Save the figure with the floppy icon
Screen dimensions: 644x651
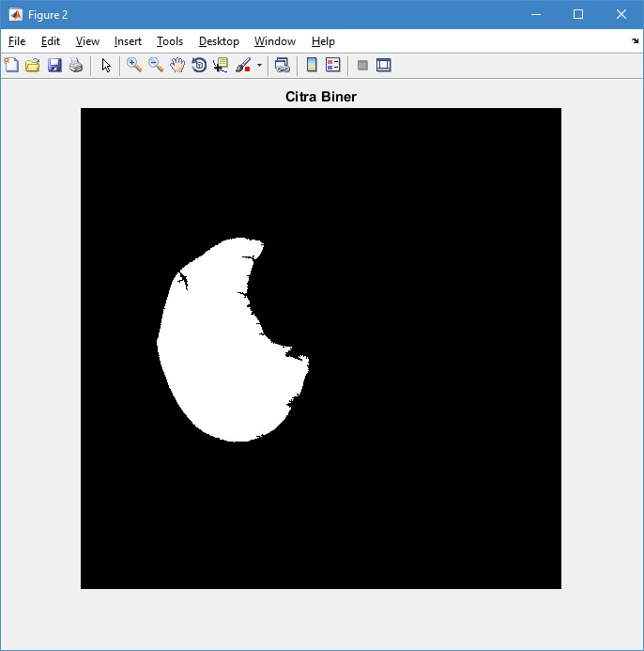54,65
